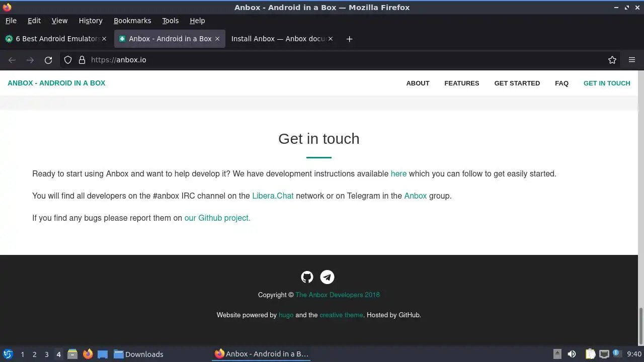Open the tracking protection shield
Screen dimensions: 644x362
[68, 60]
